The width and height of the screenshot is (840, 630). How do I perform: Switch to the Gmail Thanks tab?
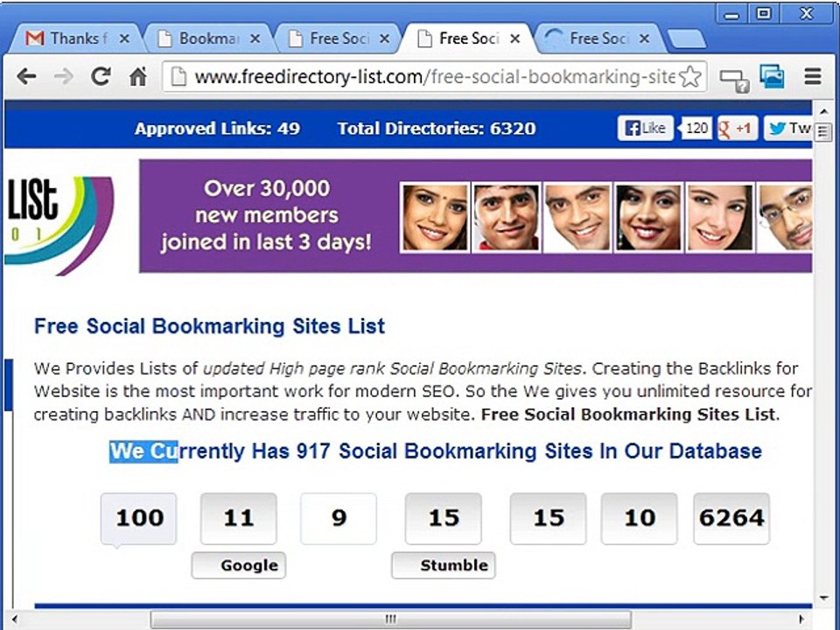[76, 38]
